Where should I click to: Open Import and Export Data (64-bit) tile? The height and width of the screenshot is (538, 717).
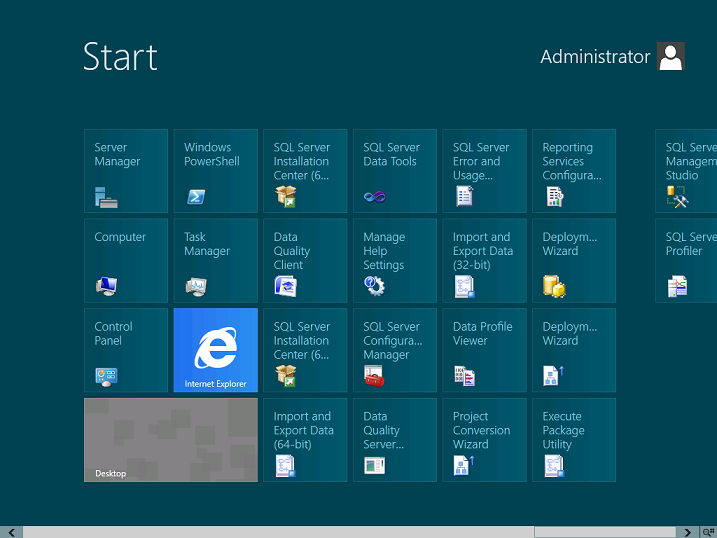click(305, 440)
